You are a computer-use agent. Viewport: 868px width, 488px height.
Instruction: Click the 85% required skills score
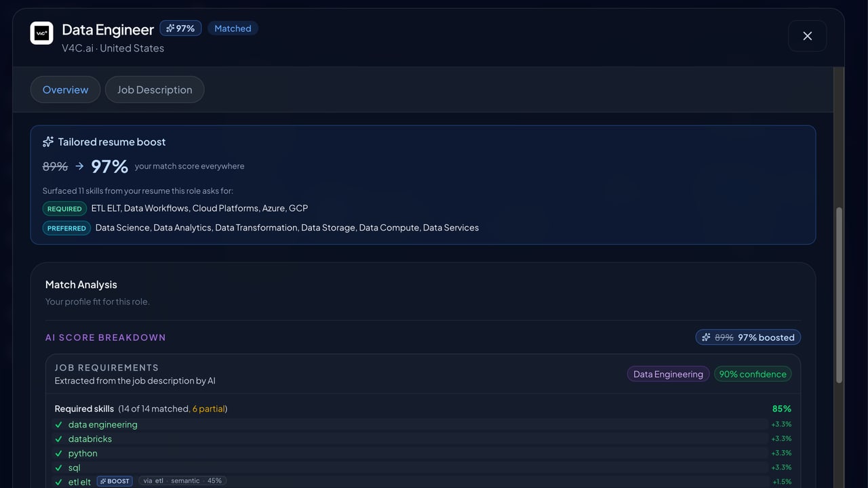(782, 409)
